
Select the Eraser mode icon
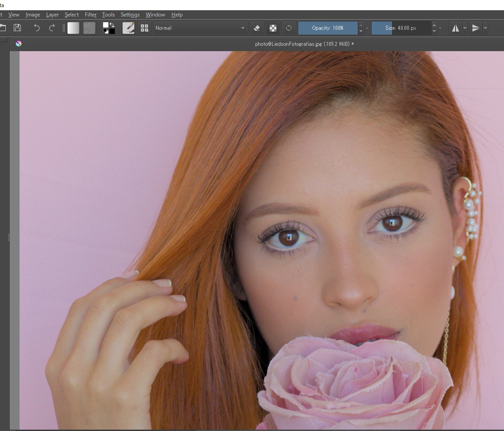[257, 28]
